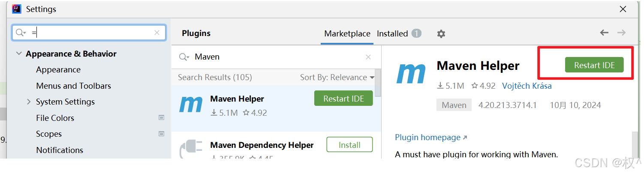Viewport: 644px width, 174px height.
Task: Select Scopes in the settings tree
Action: [49, 134]
